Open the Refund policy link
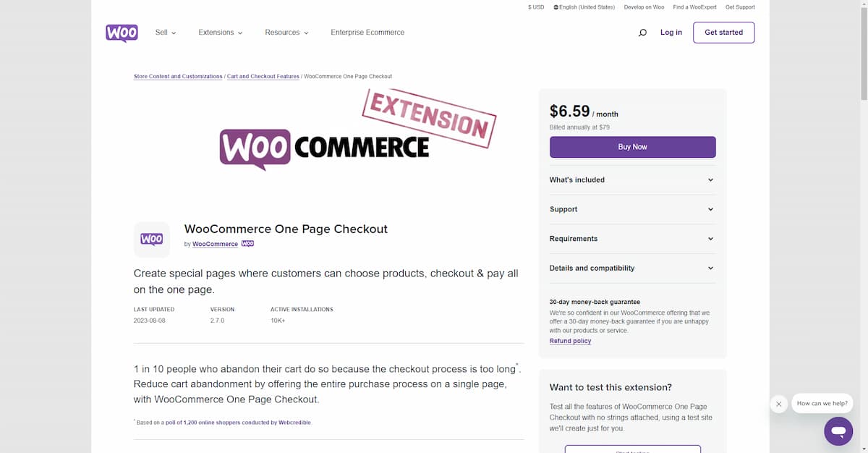Screen dimensions: 868x453 coord(570,341)
